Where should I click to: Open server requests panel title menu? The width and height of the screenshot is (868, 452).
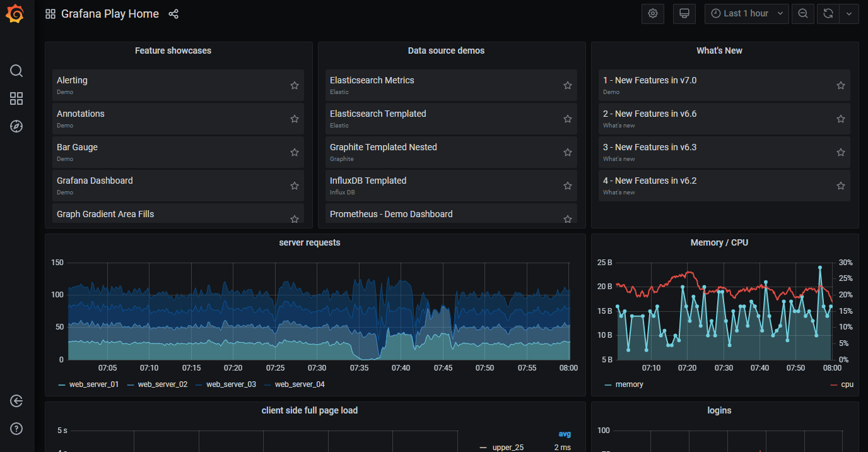coord(309,242)
